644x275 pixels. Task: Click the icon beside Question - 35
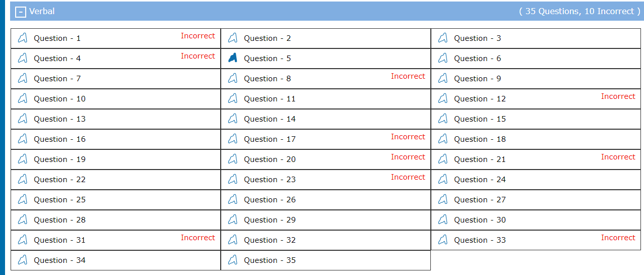pyautogui.click(x=232, y=260)
